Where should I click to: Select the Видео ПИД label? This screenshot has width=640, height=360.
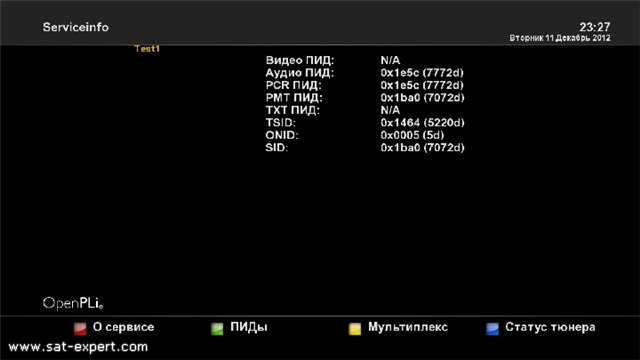(300, 60)
